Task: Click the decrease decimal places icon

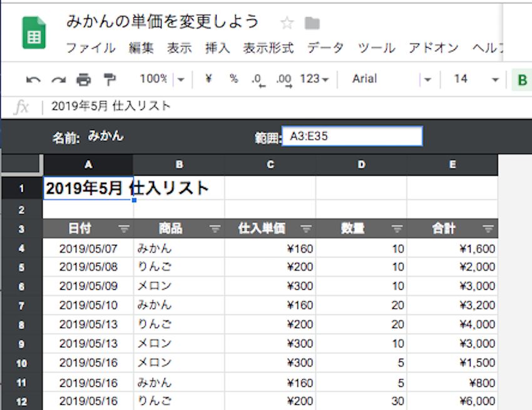Action: pos(257,79)
